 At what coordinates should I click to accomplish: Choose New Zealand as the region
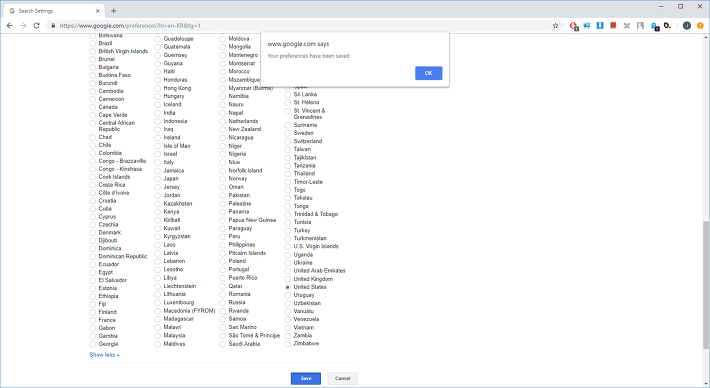pos(223,129)
